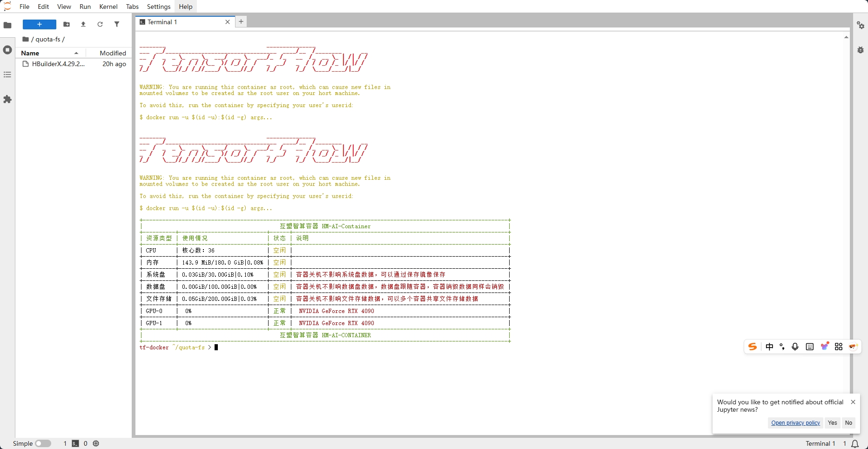Click the terminal count icon in status bar
The image size is (868, 449).
pyautogui.click(x=75, y=443)
